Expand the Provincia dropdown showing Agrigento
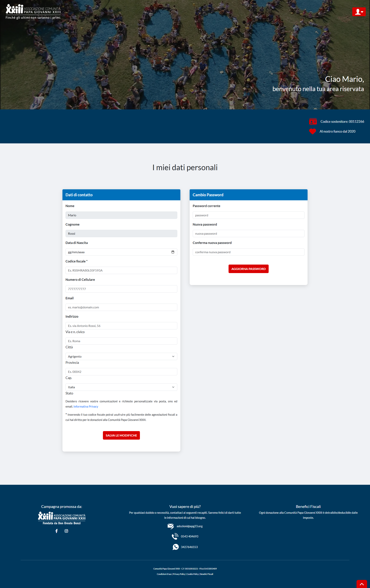The image size is (370, 588). [121, 356]
